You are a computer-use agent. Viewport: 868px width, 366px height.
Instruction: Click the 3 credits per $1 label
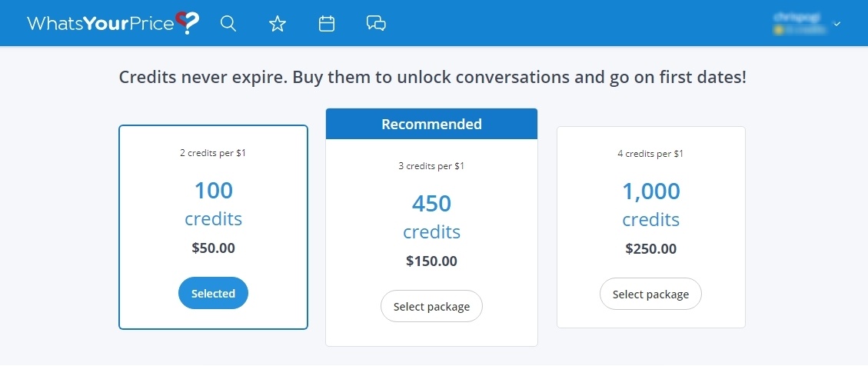[x=432, y=165]
